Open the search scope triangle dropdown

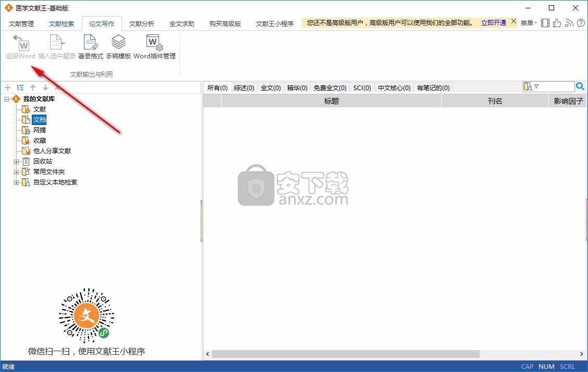[536, 86]
